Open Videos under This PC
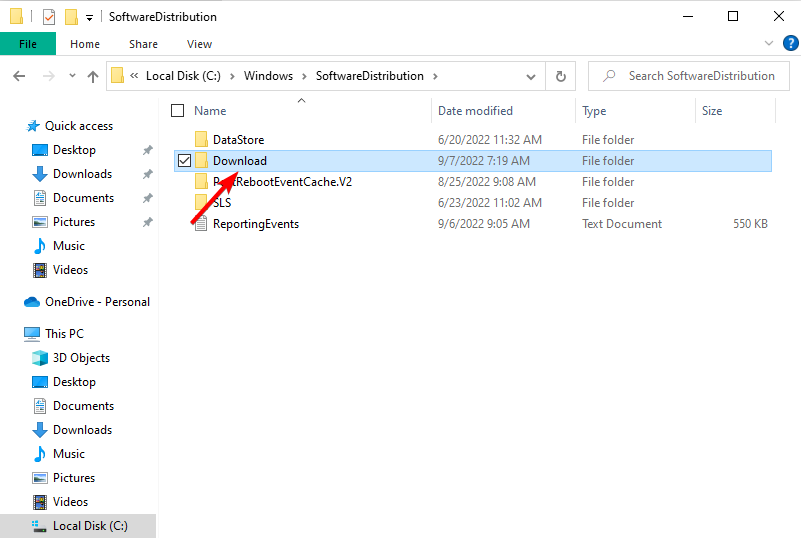This screenshot has width=801, height=538. click(x=70, y=502)
